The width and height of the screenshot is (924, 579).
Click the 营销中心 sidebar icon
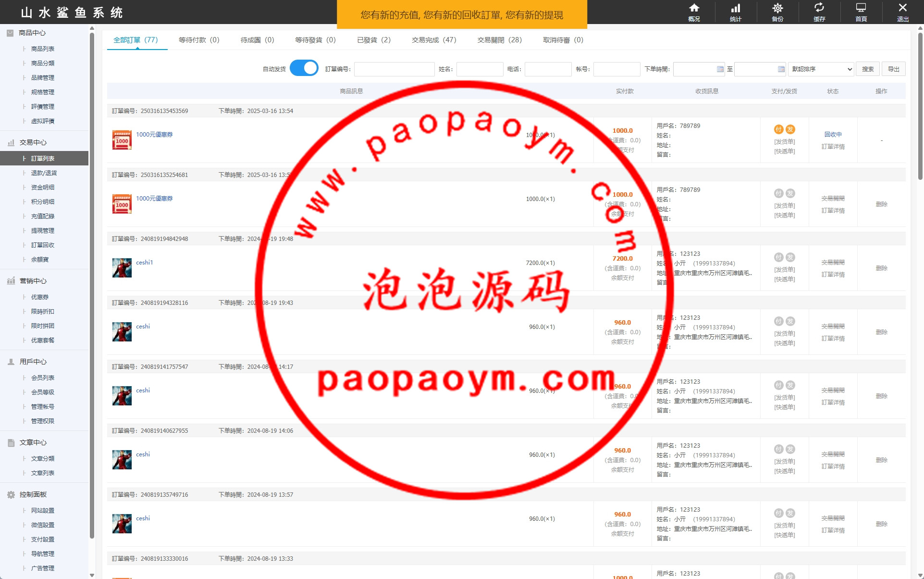[x=11, y=281]
